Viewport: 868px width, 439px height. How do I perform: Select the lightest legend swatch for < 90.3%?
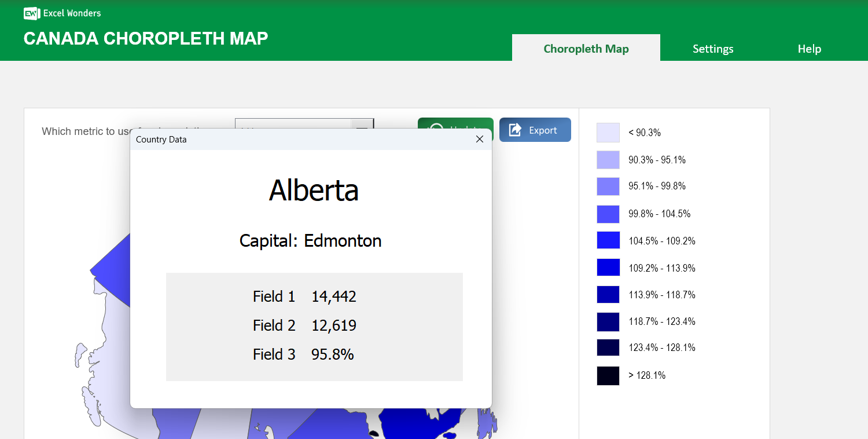pos(608,132)
